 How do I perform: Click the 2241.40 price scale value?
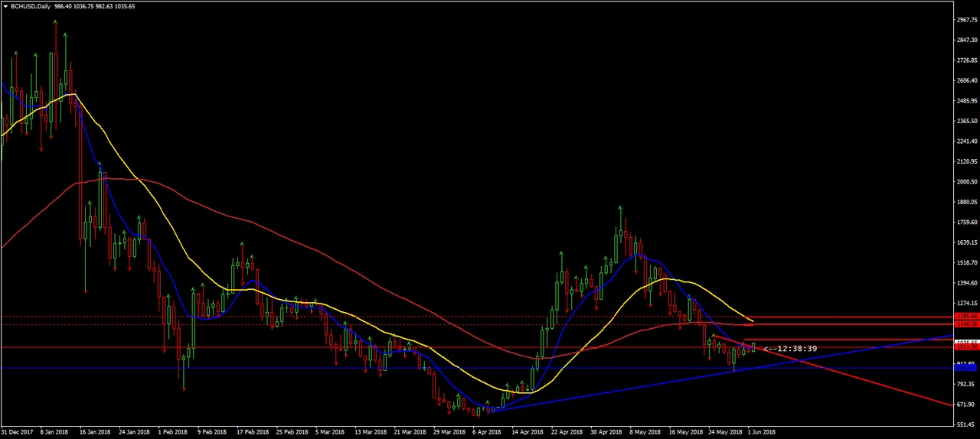coord(967,141)
